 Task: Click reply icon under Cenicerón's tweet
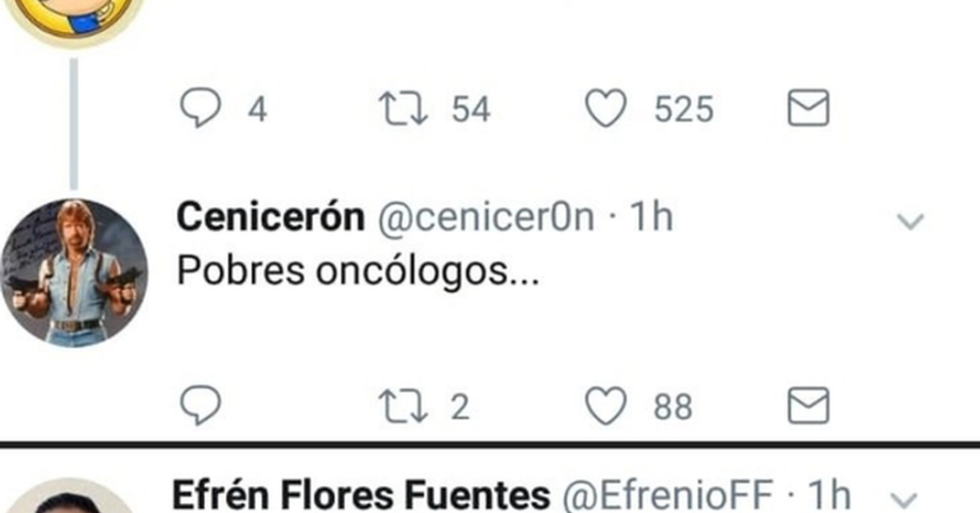tap(200, 405)
